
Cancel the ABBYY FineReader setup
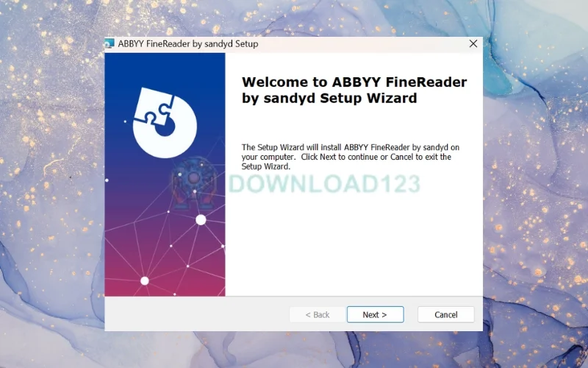pyautogui.click(x=446, y=315)
